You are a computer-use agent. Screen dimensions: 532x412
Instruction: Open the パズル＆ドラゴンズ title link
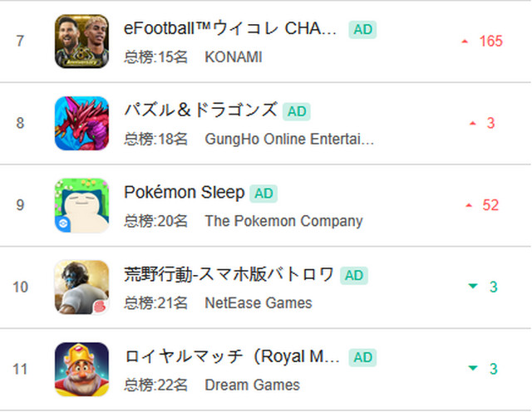(200, 111)
